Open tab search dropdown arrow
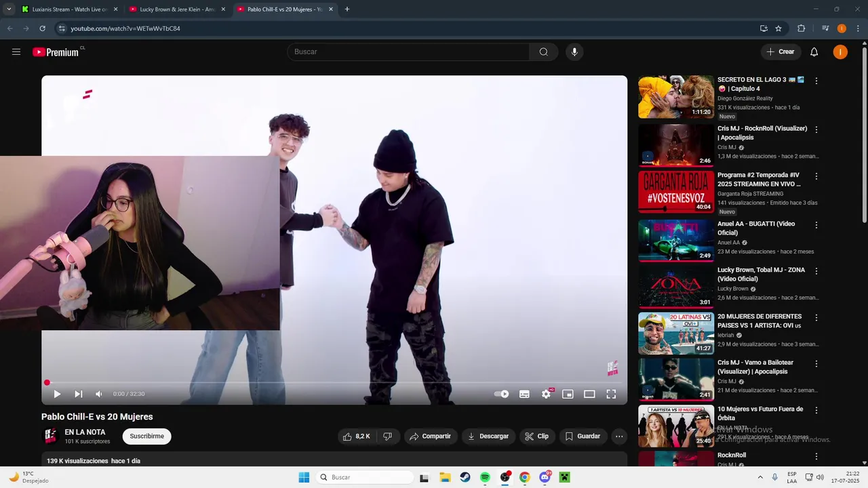Viewport: 868px width, 488px height. point(8,9)
